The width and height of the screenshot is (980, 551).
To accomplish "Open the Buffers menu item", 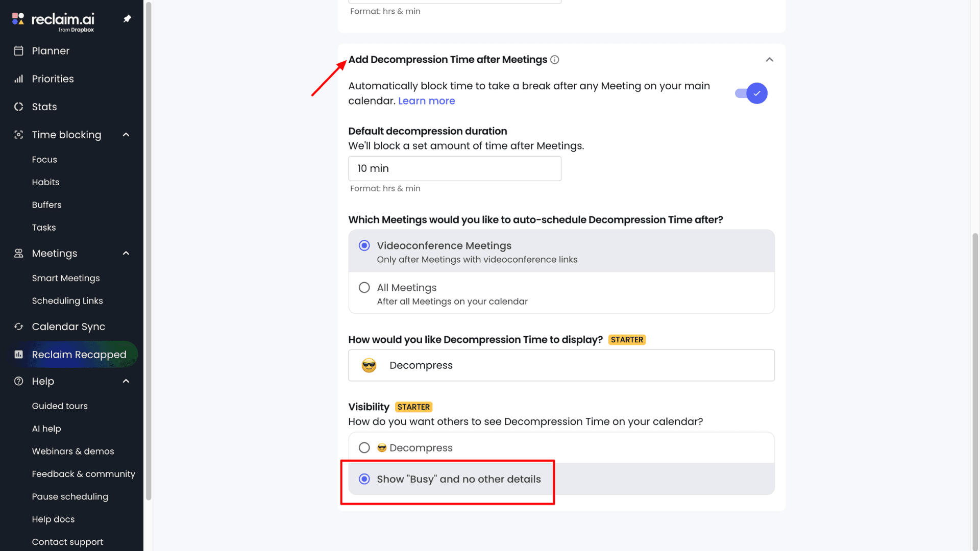I will [x=46, y=205].
